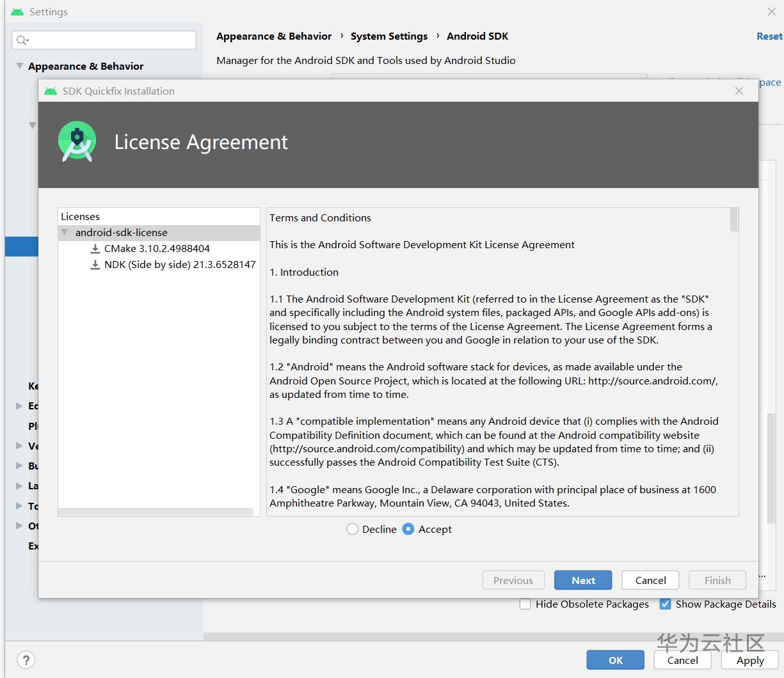Click Android SDK breadcrumb

coord(477,36)
